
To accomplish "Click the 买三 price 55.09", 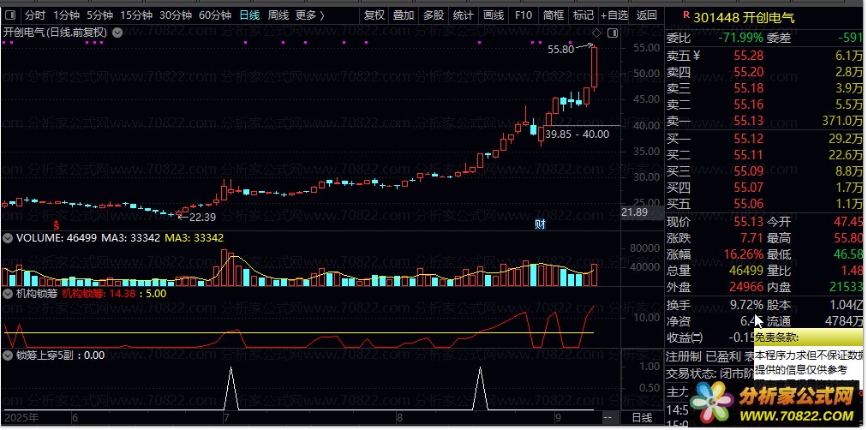I will [748, 171].
